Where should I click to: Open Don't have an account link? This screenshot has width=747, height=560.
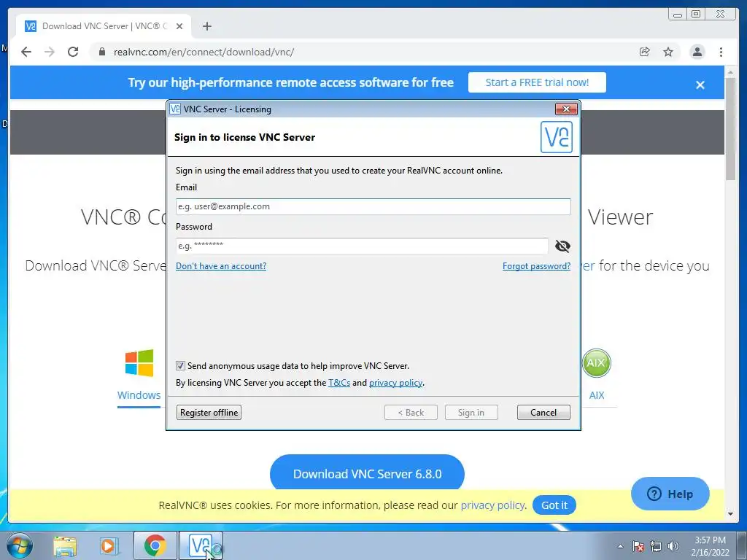pyautogui.click(x=221, y=265)
